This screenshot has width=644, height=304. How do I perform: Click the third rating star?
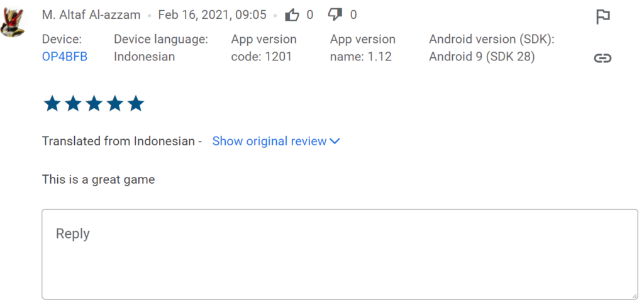point(94,104)
